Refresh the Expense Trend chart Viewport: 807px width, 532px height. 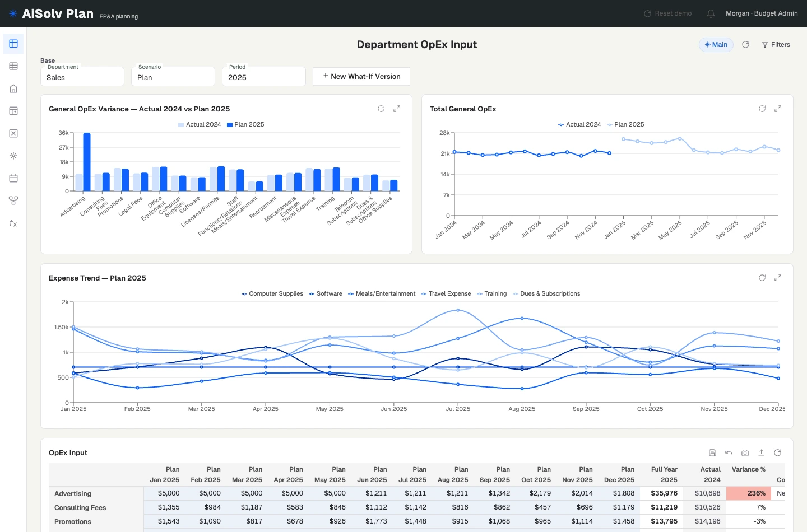(x=762, y=278)
